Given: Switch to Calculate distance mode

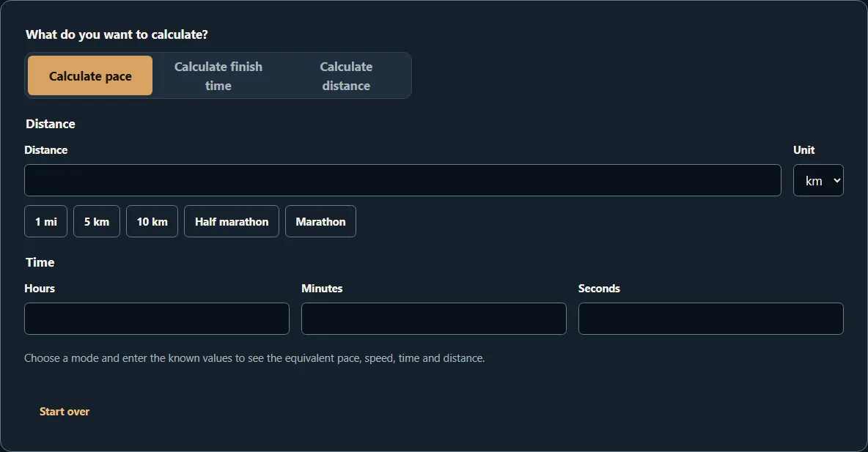Looking at the screenshot, I should [346, 75].
